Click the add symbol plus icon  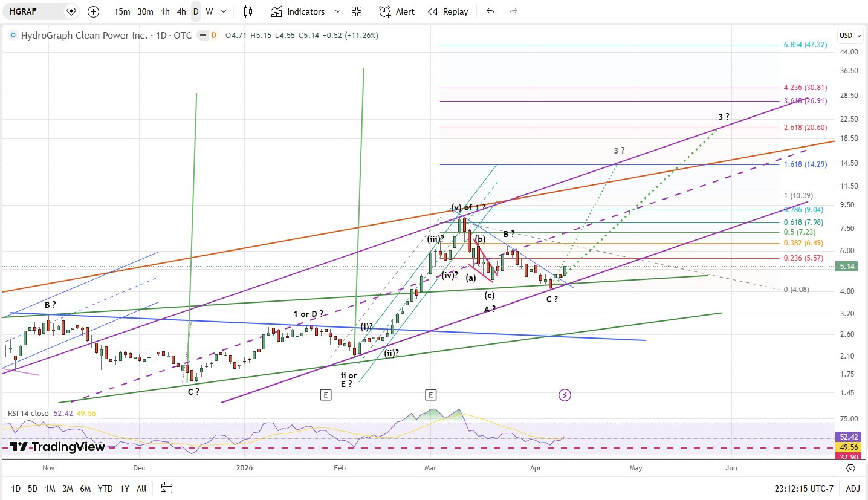tap(93, 11)
